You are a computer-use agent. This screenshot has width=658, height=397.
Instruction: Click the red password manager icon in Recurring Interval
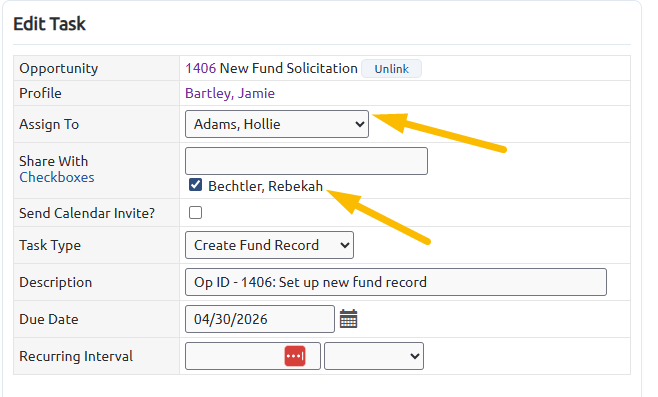(x=295, y=356)
